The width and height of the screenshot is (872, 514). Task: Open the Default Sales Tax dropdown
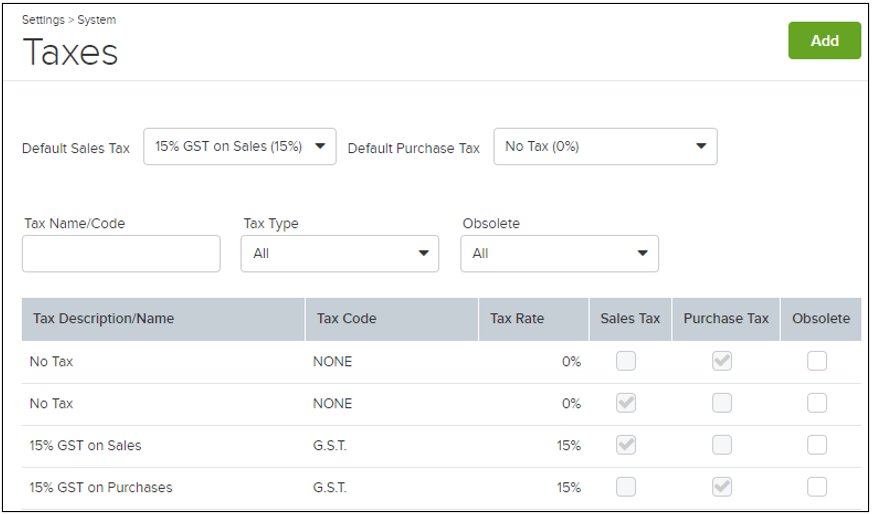tap(240, 147)
